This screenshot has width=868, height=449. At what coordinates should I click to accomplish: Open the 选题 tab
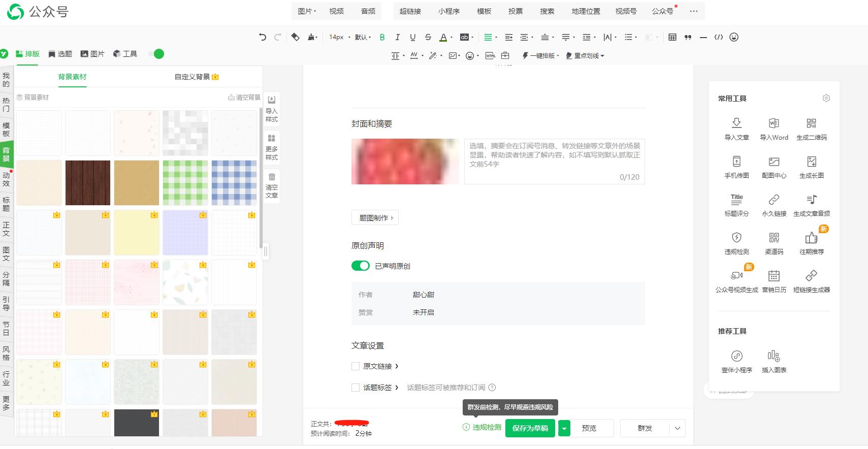tap(60, 54)
